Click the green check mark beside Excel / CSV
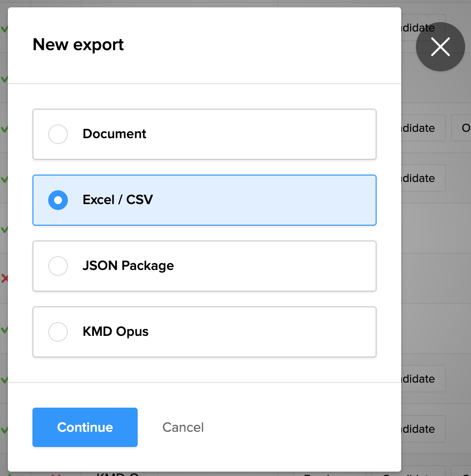 4,179
